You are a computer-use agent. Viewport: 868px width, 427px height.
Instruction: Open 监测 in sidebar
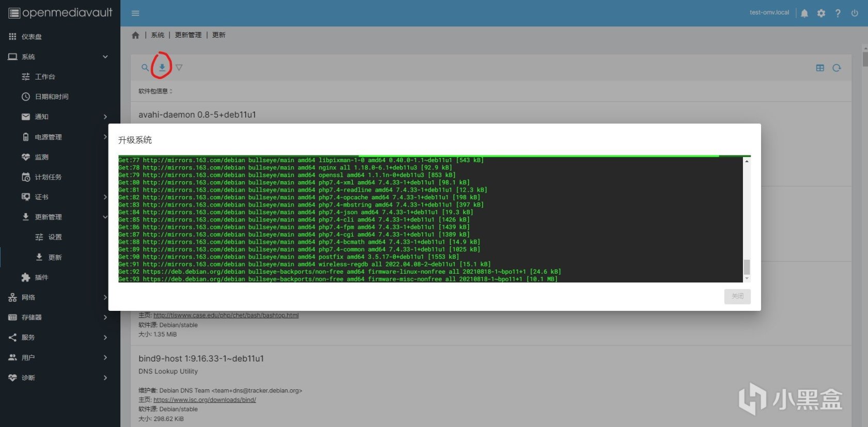click(x=60, y=157)
